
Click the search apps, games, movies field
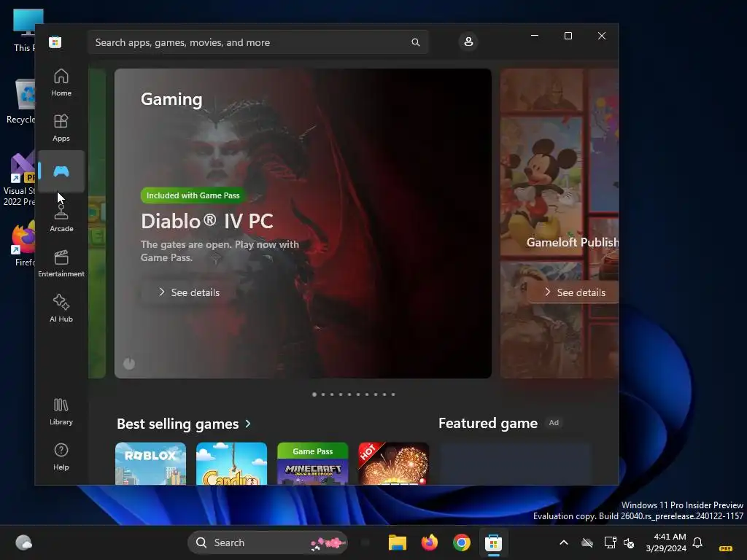258,42
